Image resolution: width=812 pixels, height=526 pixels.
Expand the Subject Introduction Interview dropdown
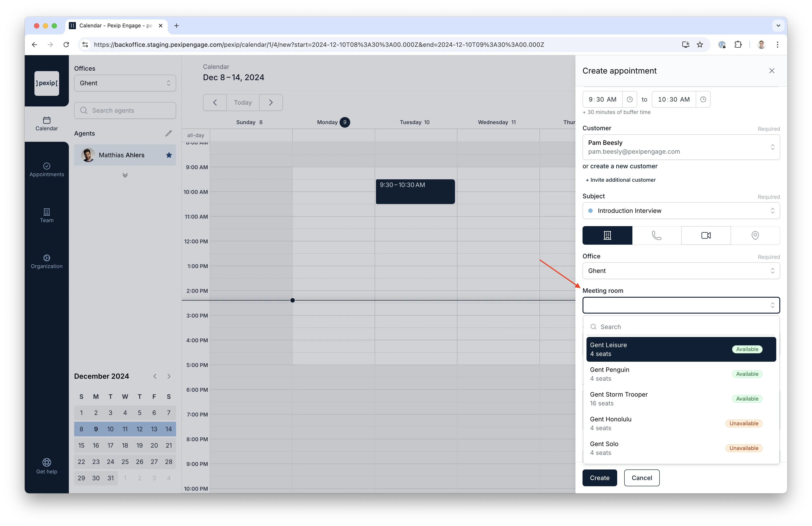click(x=681, y=211)
